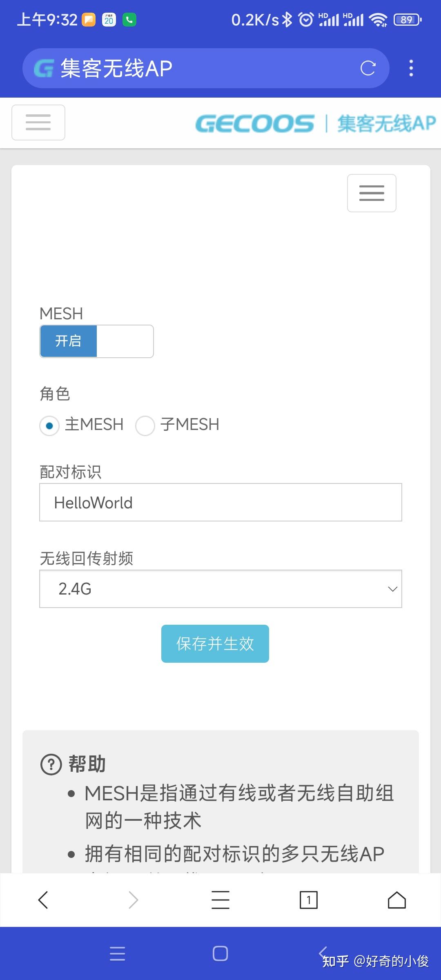Click the GECOOS logo

(x=255, y=123)
